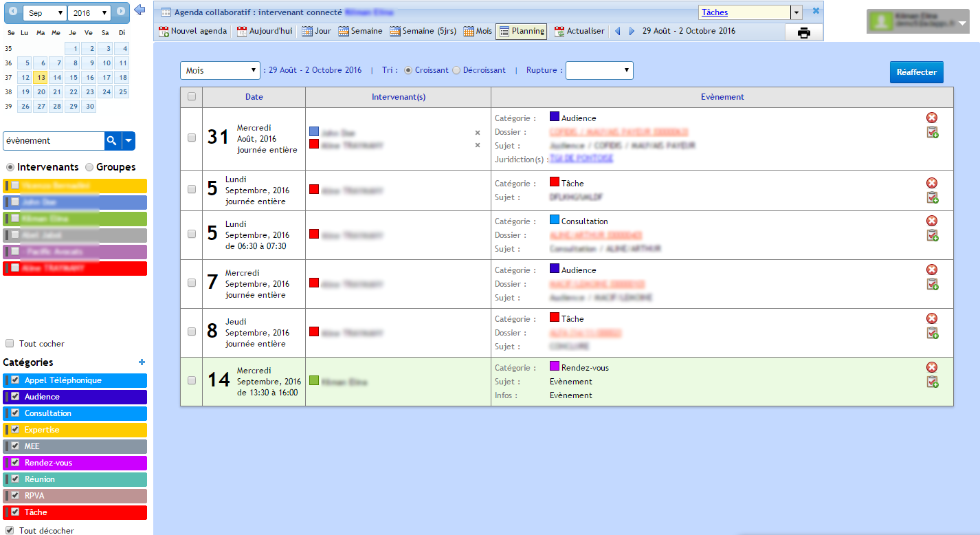
Task: Add a new category with plus icon
Action: point(142,362)
